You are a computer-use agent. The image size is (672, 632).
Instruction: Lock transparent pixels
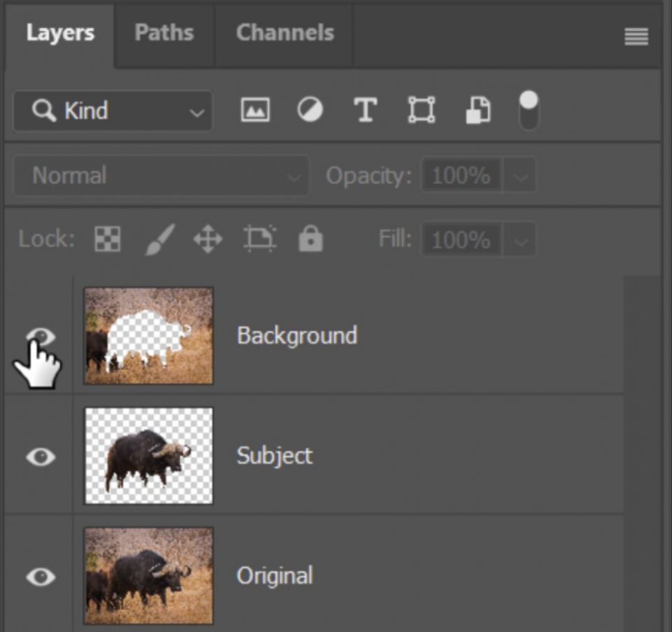[107, 239]
